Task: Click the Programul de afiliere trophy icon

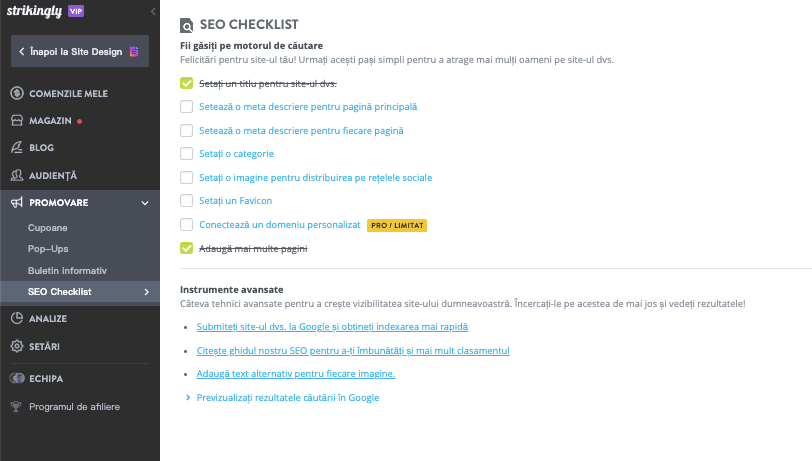Action: coord(17,406)
